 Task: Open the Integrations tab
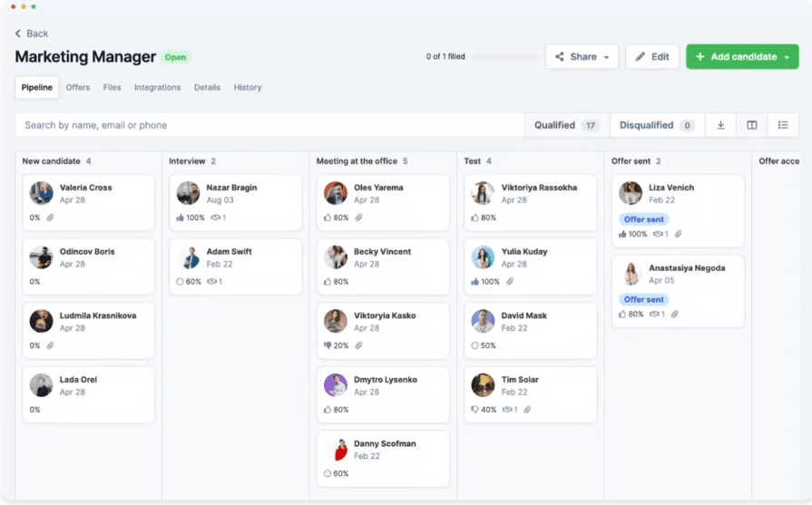pyautogui.click(x=157, y=88)
